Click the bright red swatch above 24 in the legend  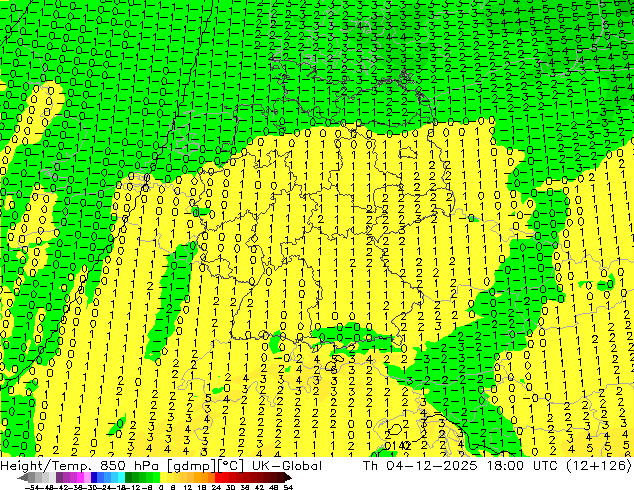coord(218,477)
